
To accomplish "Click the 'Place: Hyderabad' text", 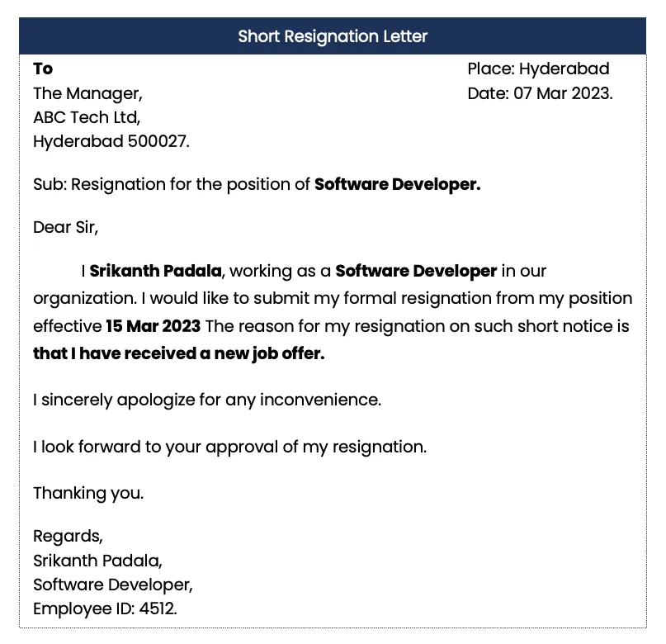I will pos(538,69).
